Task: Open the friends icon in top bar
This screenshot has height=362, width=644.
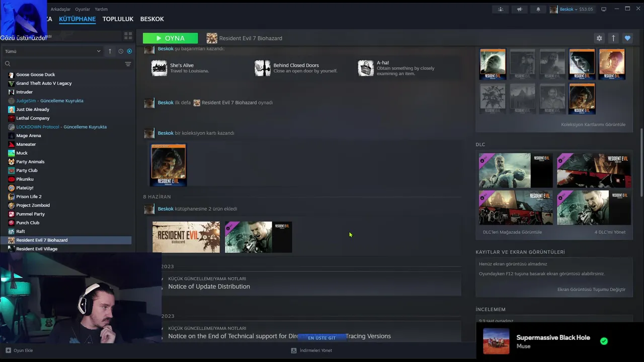Action: (500, 9)
